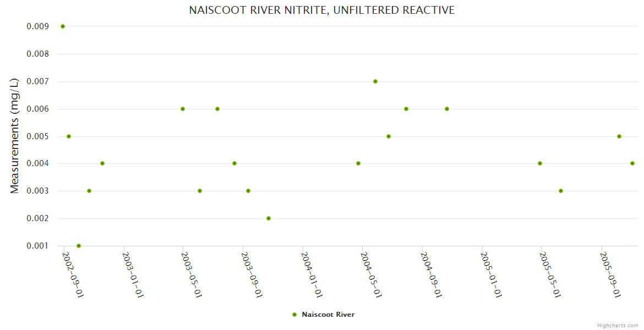Click the 2002-09-01 x-axis label

coord(73,274)
